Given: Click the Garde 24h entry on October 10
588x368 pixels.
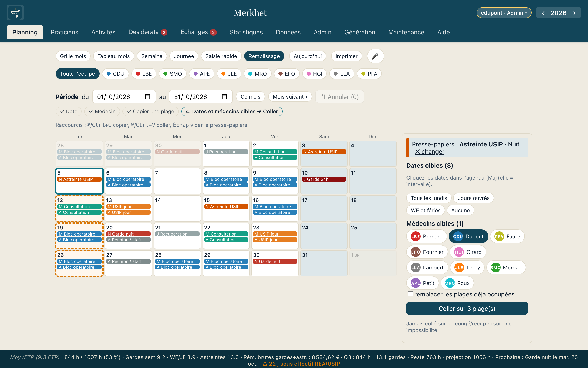Looking at the screenshot, I should click(x=324, y=179).
